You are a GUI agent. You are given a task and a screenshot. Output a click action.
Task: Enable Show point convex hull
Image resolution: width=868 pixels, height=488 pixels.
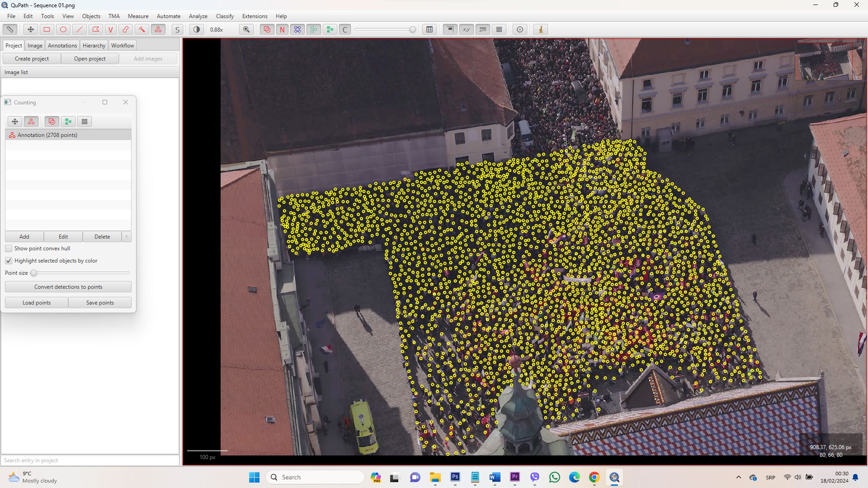coord(9,249)
